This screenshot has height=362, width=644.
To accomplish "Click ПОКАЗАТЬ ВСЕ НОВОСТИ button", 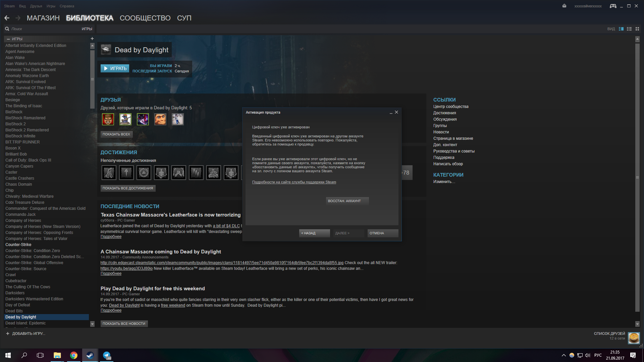I will [124, 323].
